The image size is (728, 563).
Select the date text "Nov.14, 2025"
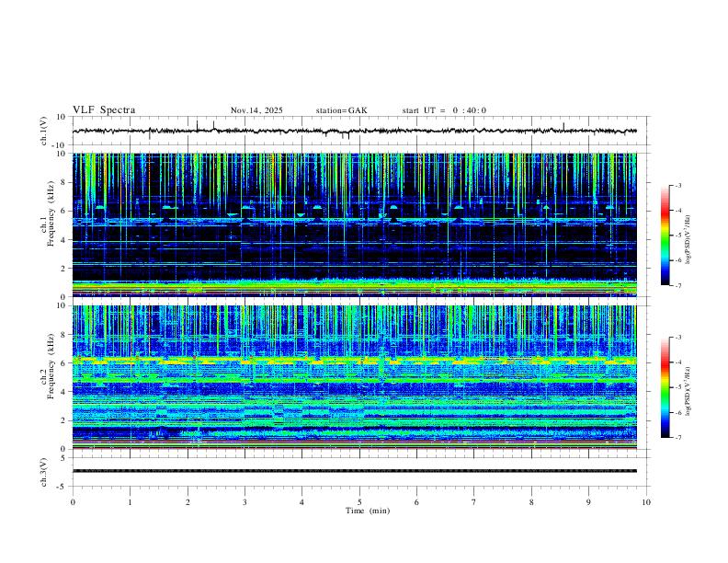pos(256,110)
